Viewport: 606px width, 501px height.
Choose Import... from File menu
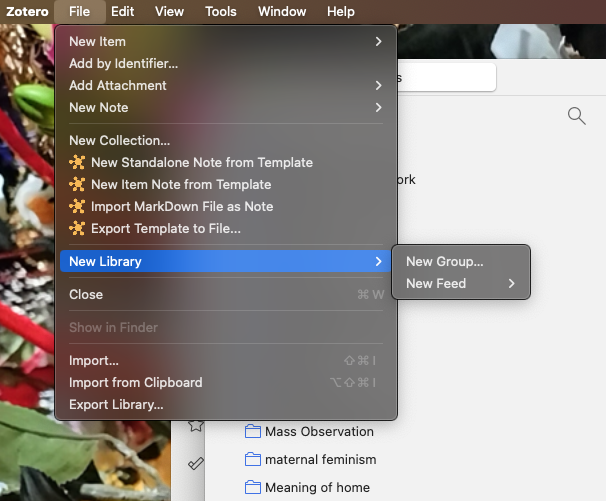[225, 360]
